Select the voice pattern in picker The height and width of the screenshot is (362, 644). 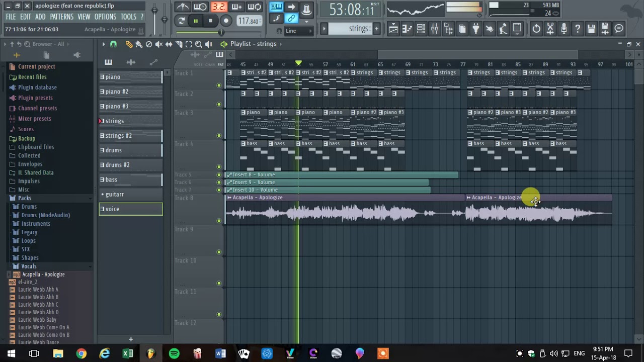tap(131, 209)
